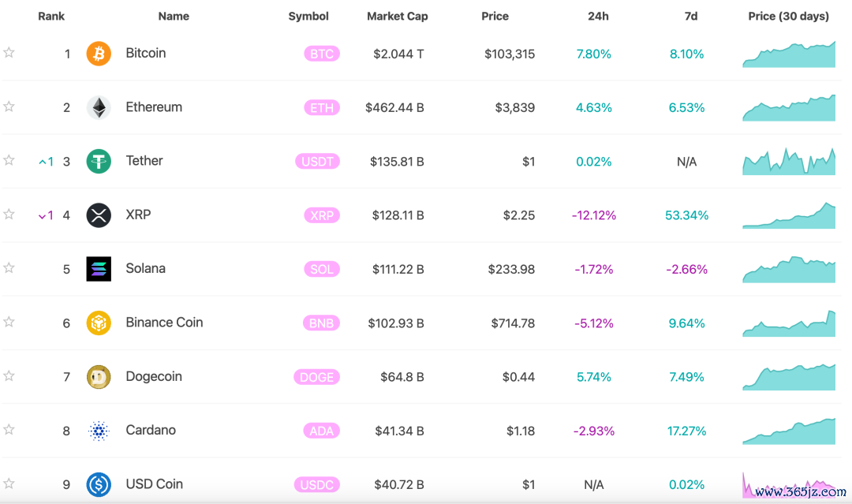This screenshot has width=852, height=504.
Task: Click XRP's 53.34% 7d change
Action: point(687,215)
